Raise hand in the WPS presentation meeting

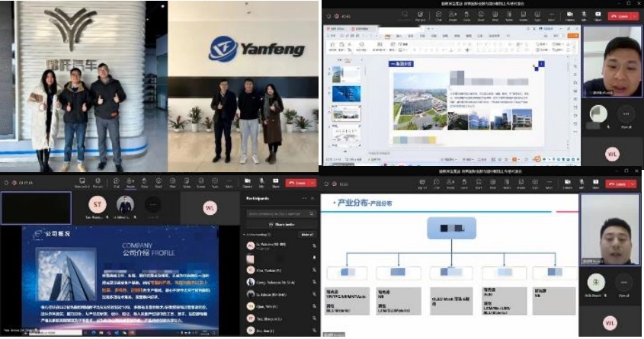(x=466, y=17)
